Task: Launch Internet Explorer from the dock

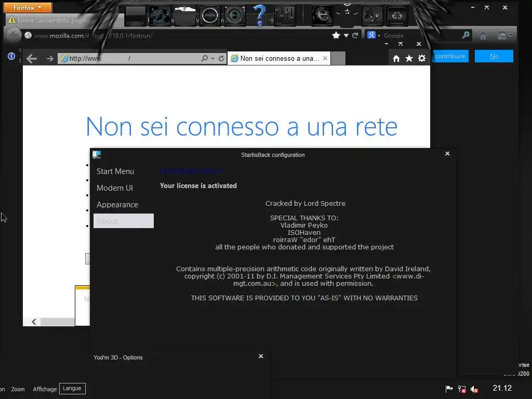Action: 322,16
